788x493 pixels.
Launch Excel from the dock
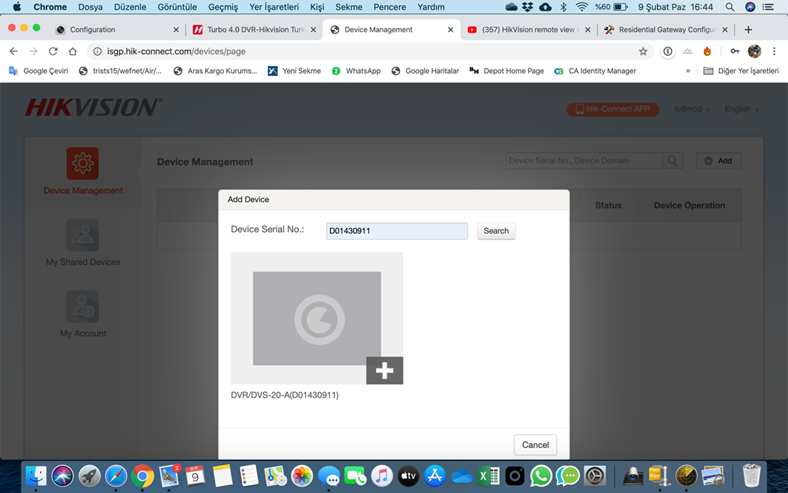(488, 476)
